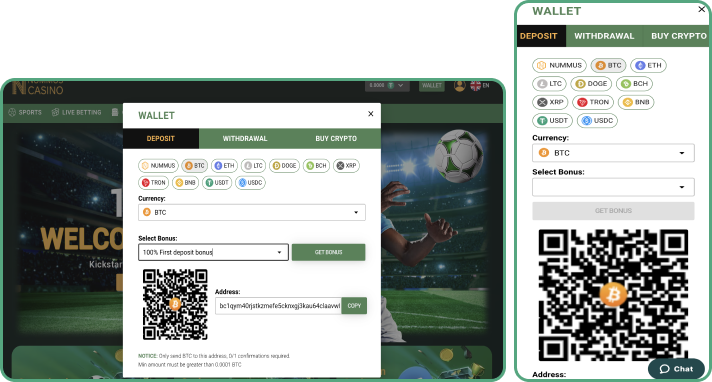The height and width of the screenshot is (382, 712).
Task: Switch to DEPOSIT tab in desktop wallet
Action: pyautogui.click(x=160, y=139)
